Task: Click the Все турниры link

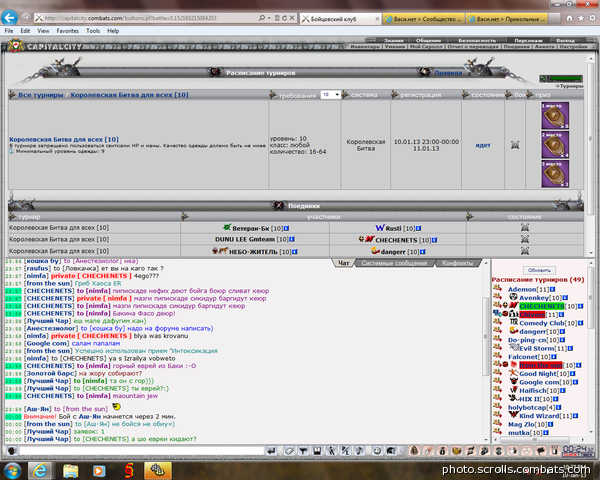Action: coord(41,95)
